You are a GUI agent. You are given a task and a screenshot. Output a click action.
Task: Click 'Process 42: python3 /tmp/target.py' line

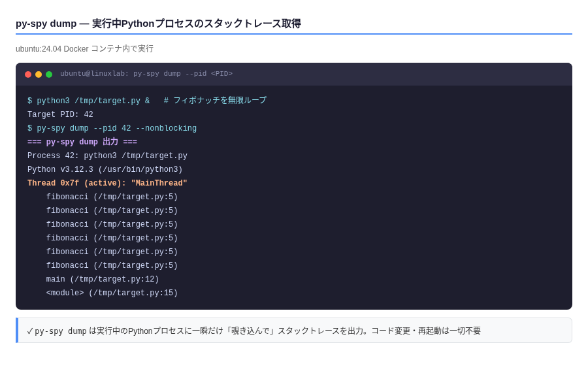[x=107, y=155]
